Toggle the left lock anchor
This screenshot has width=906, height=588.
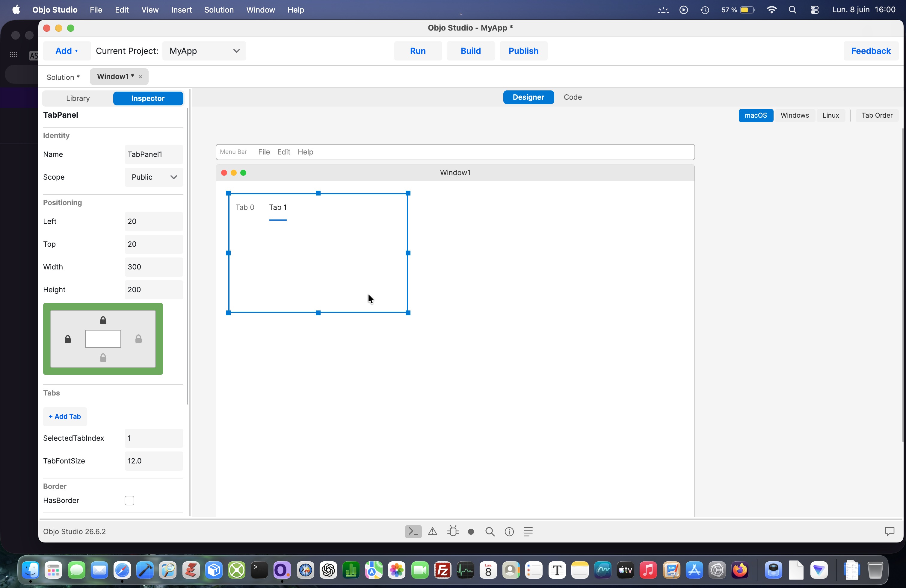[x=68, y=339]
